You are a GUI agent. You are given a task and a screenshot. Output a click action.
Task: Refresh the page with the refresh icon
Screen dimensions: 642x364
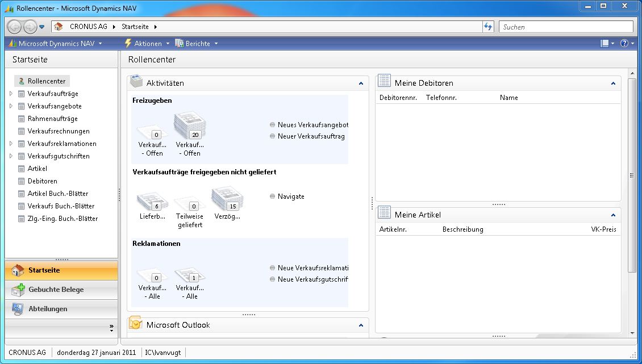click(x=488, y=27)
